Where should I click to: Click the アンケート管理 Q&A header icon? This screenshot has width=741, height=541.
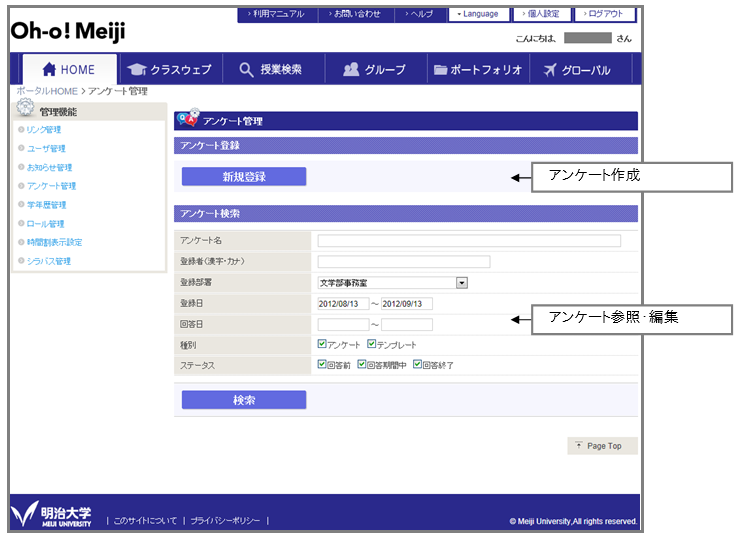click(x=188, y=118)
